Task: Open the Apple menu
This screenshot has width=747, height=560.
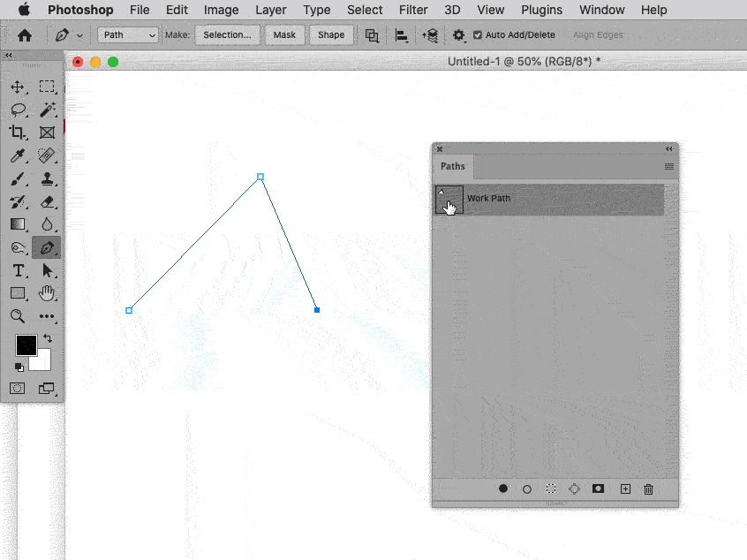Action: tap(24, 10)
